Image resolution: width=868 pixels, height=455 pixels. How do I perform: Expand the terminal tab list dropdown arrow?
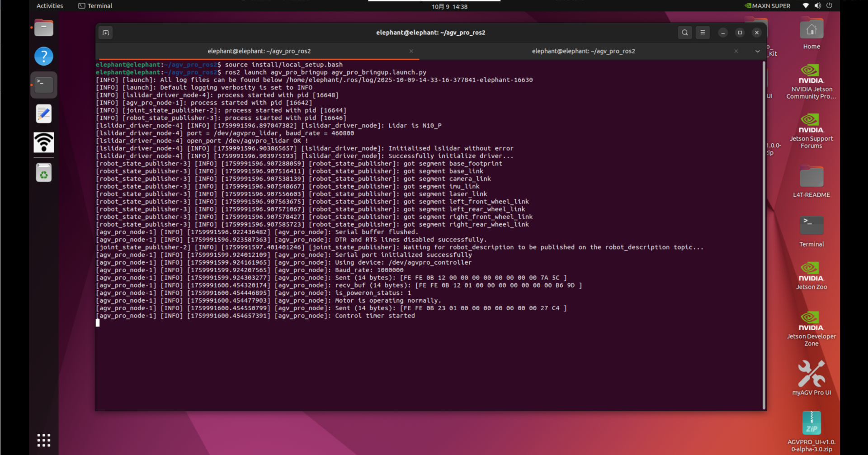758,51
